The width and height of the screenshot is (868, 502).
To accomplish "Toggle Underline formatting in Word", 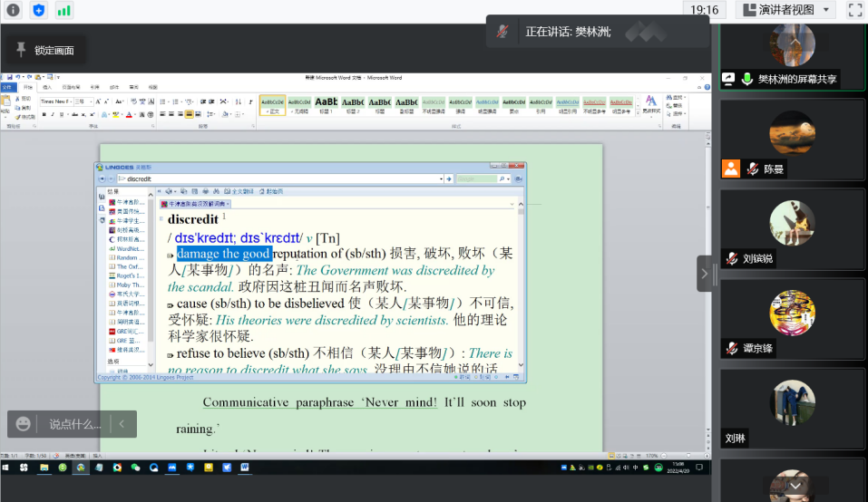I will [62, 114].
